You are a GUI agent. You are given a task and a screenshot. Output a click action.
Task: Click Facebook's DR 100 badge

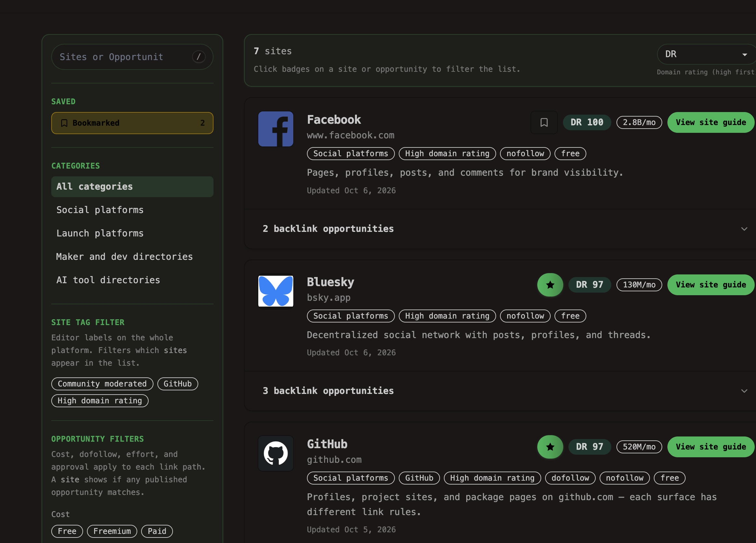pyautogui.click(x=587, y=122)
